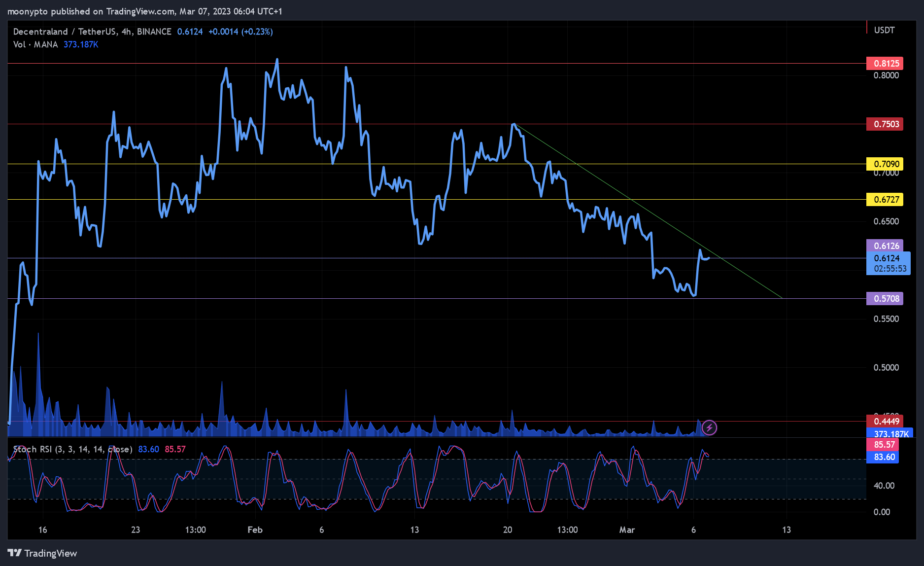Click the 0.8000 price scale tick
Viewport: 924px width, 566px height.
(886, 75)
